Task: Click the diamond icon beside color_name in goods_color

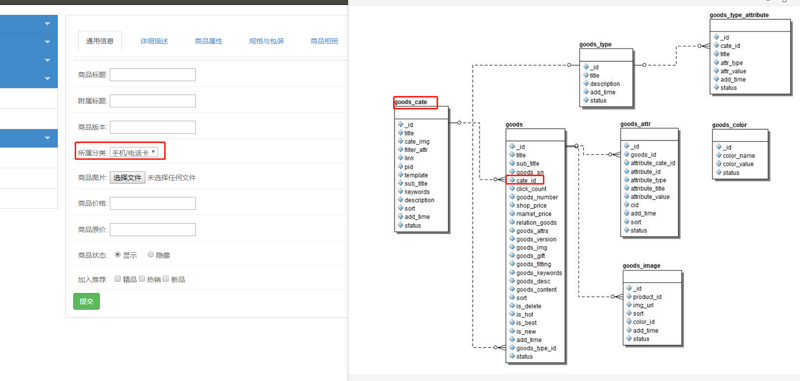Action: 718,156
